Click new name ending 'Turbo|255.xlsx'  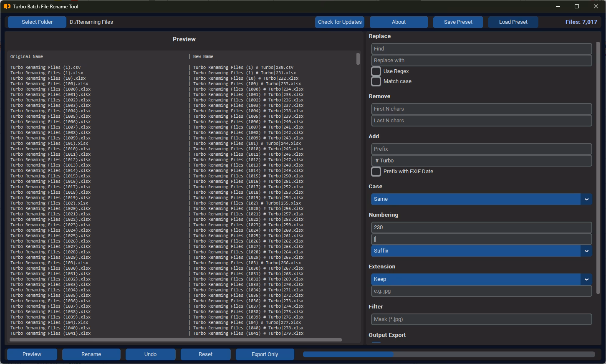coord(247,203)
